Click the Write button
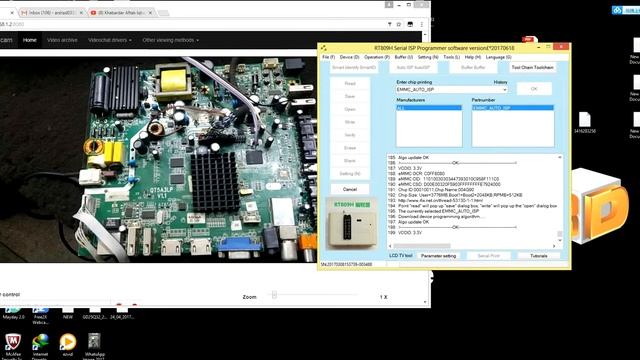 [x=350, y=122]
